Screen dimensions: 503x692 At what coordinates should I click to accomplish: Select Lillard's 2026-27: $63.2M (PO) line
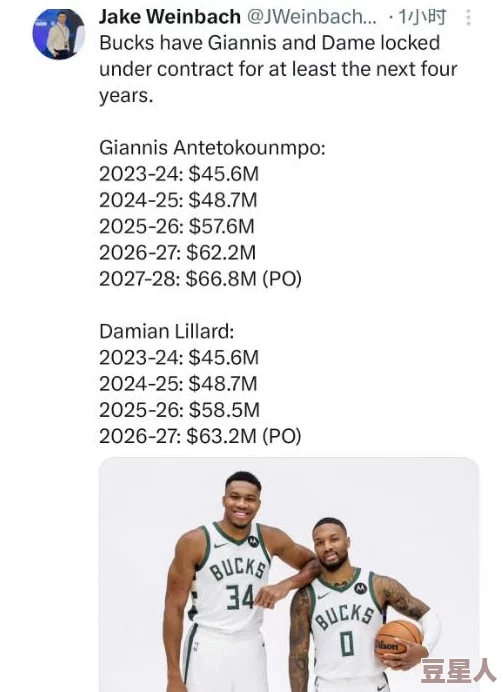pyautogui.click(x=200, y=436)
